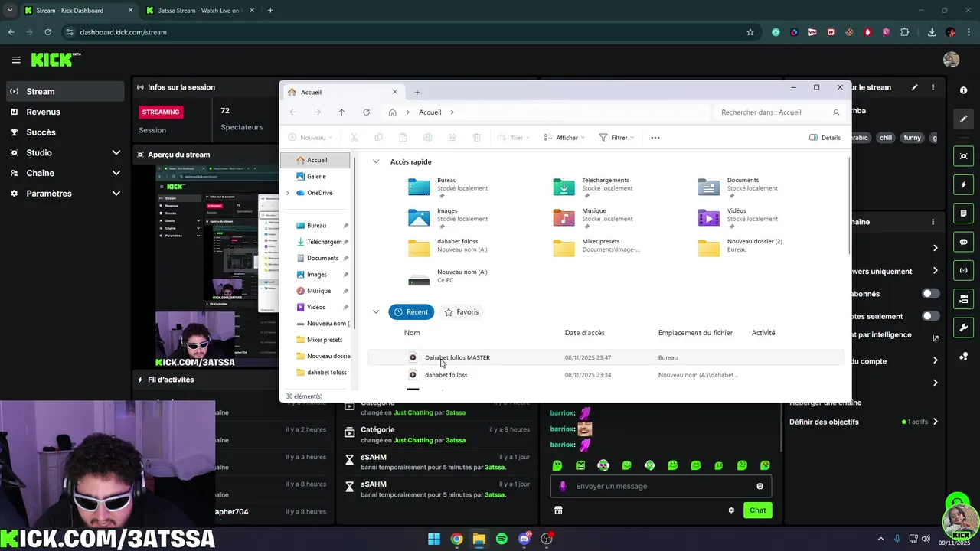This screenshot has width=980, height=551.
Task: Bookmark this page with star icon
Action: [750, 32]
